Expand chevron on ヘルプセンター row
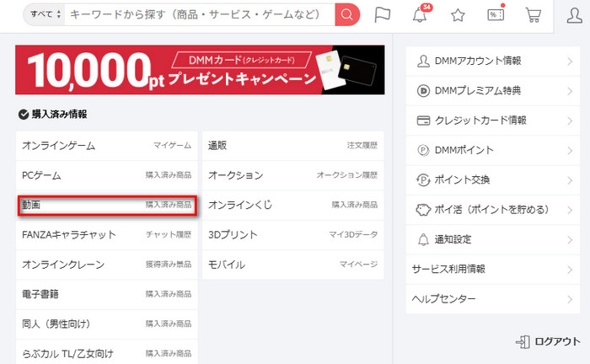The image size is (590, 364). point(570,299)
